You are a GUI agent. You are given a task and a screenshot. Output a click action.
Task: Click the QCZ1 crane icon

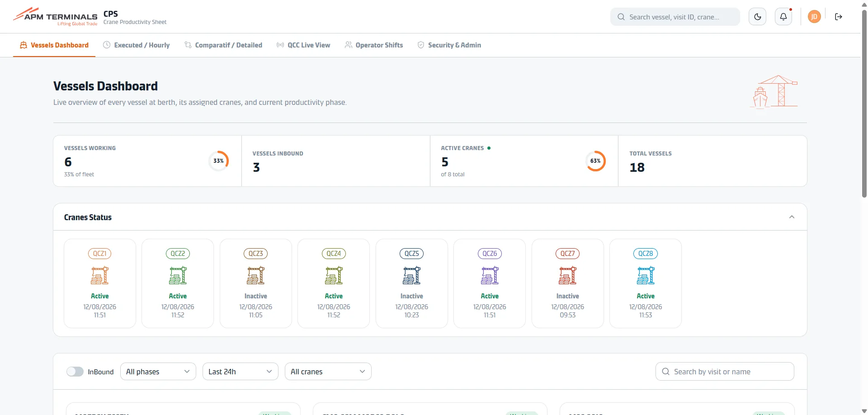pyautogui.click(x=100, y=275)
